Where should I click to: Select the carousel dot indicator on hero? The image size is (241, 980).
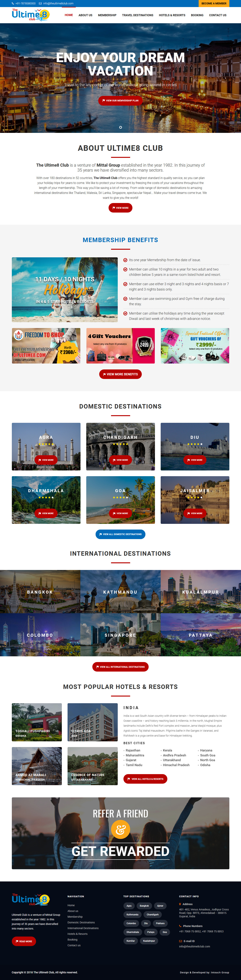[x=121, y=127]
